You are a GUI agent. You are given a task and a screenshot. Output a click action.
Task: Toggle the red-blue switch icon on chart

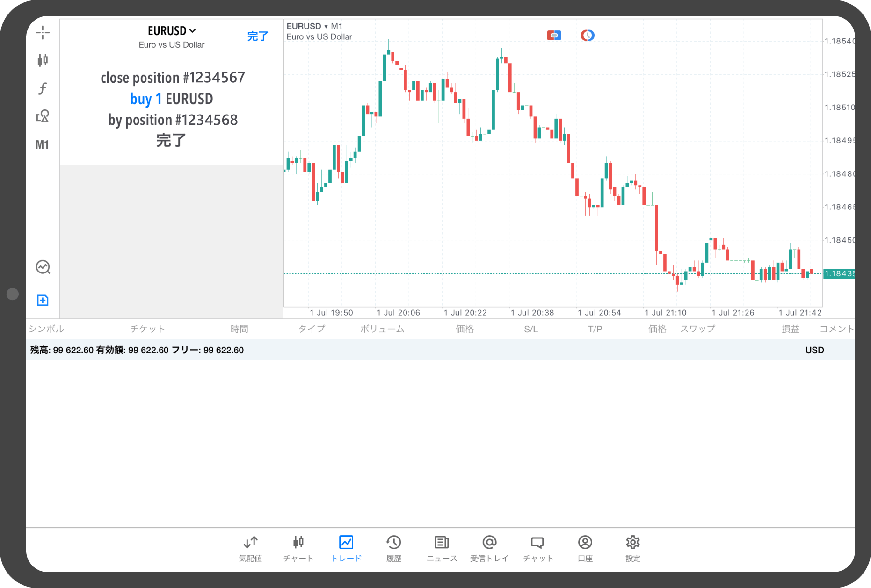point(554,36)
